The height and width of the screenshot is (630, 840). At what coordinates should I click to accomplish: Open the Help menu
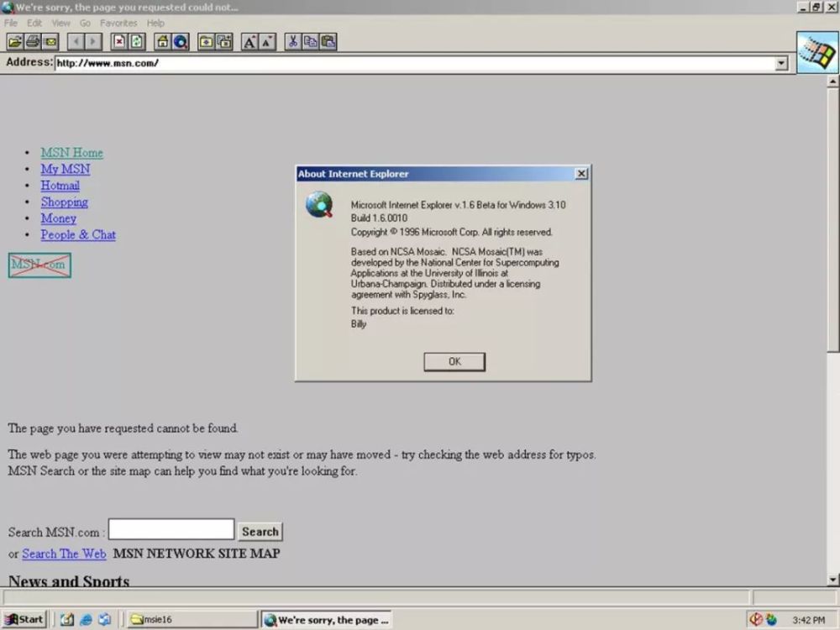(156, 23)
